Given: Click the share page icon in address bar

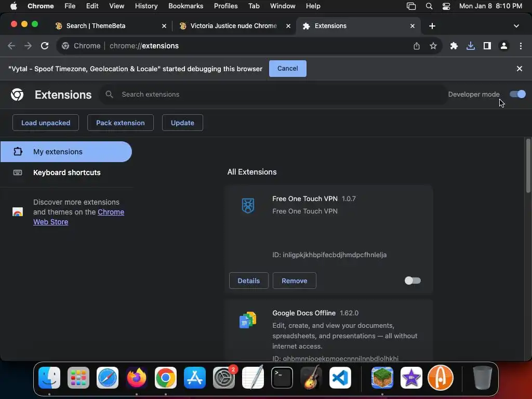Looking at the screenshot, I should [x=417, y=46].
